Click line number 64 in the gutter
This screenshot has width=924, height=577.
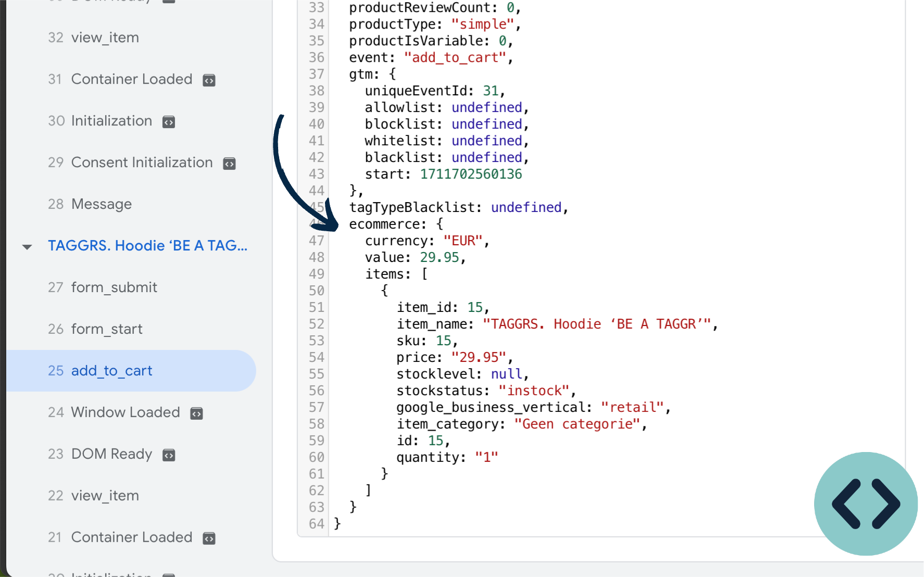pos(317,524)
